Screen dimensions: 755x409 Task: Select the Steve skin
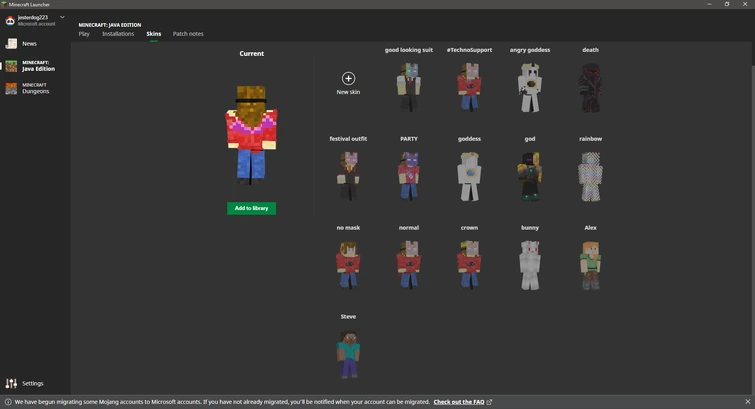pyautogui.click(x=348, y=354)
